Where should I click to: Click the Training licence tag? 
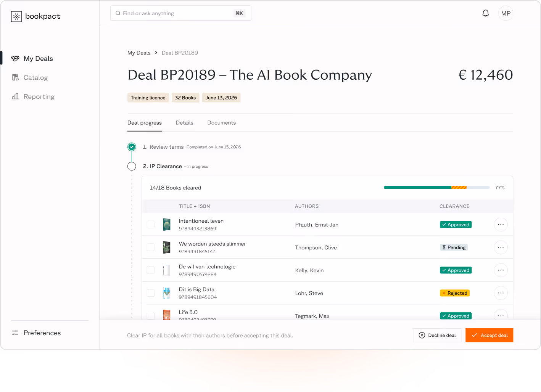(x=148, y=98)
